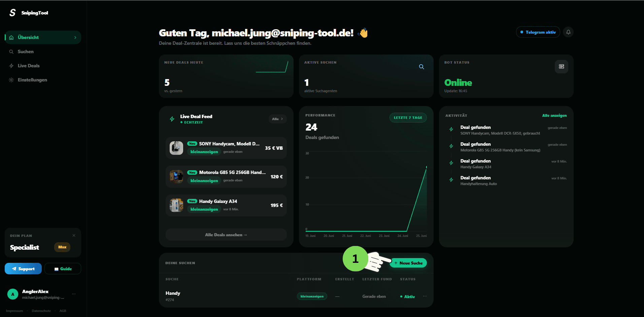Open the Handy search row
The image size is (644, 317).
click(296, 296)
